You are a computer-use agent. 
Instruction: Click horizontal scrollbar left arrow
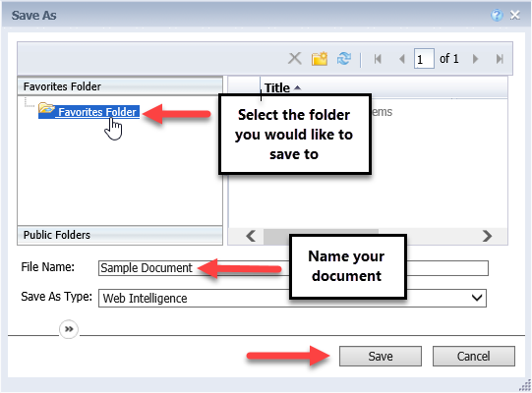pyautogui.click(x=251, y=236)
